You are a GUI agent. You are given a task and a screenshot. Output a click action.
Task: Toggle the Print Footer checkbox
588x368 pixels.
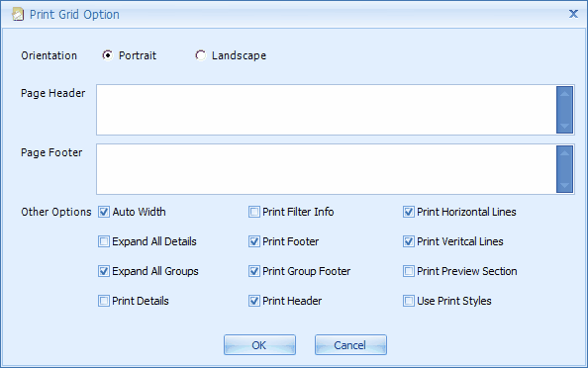pyautogui.click(x=254, y=241)
